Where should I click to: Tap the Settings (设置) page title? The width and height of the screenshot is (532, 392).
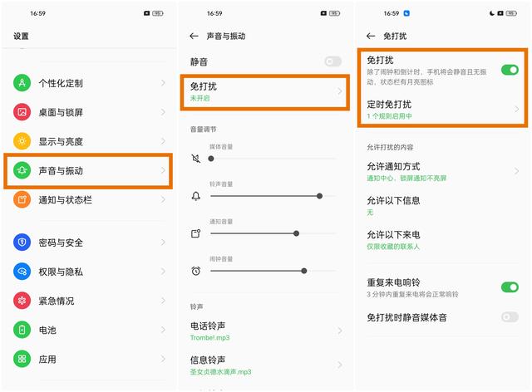point(21,36)
